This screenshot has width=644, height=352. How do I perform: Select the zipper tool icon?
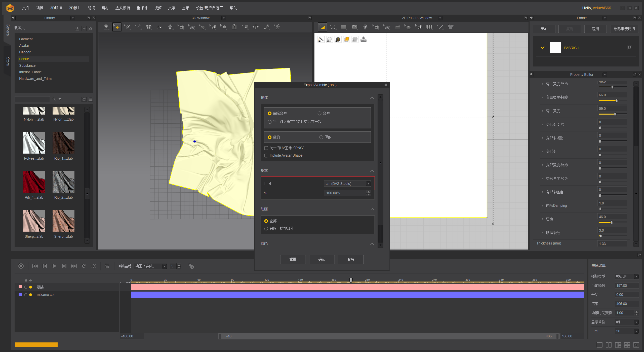pyautogui.click(x=234, y=27)
